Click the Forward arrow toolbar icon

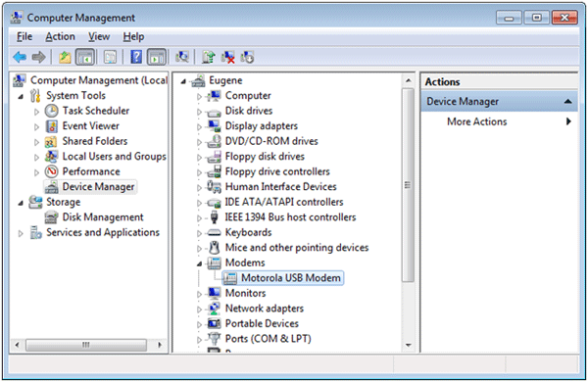38,58
